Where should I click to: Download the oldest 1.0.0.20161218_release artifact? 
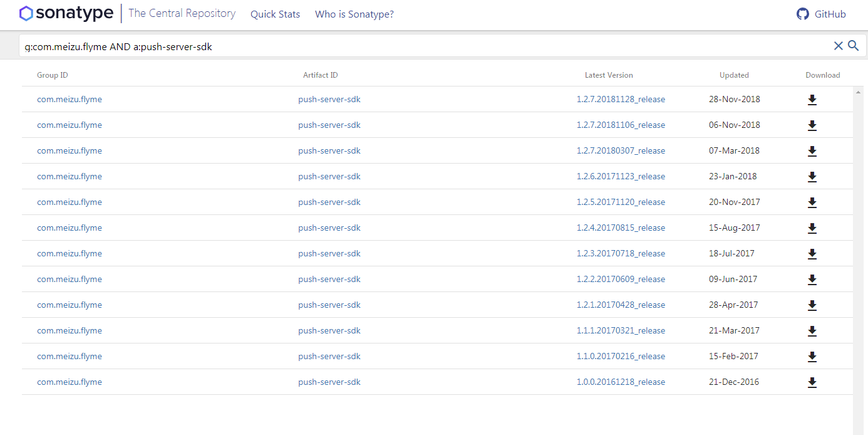click(812, 382)
